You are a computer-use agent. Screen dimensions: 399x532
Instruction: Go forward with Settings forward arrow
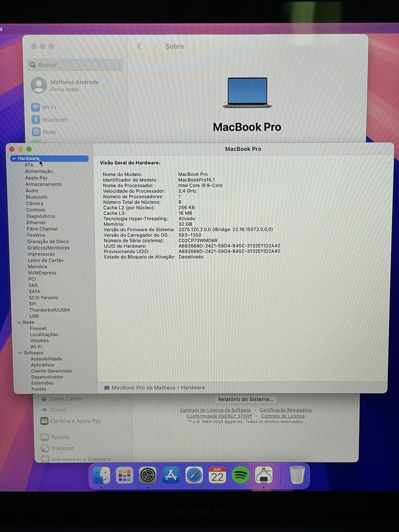[x=155, y=46]
